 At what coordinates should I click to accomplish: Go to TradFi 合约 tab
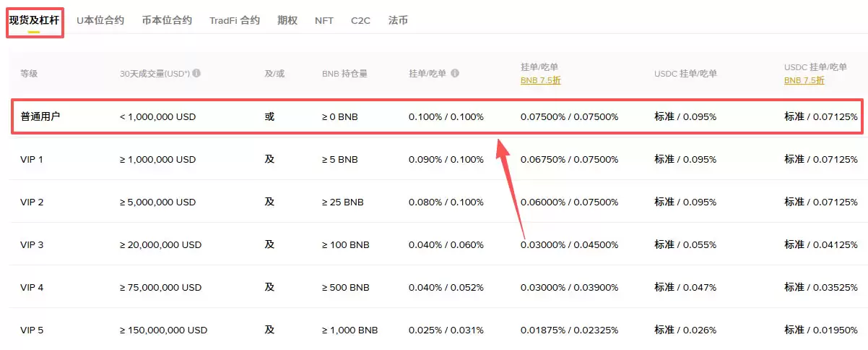235,20
